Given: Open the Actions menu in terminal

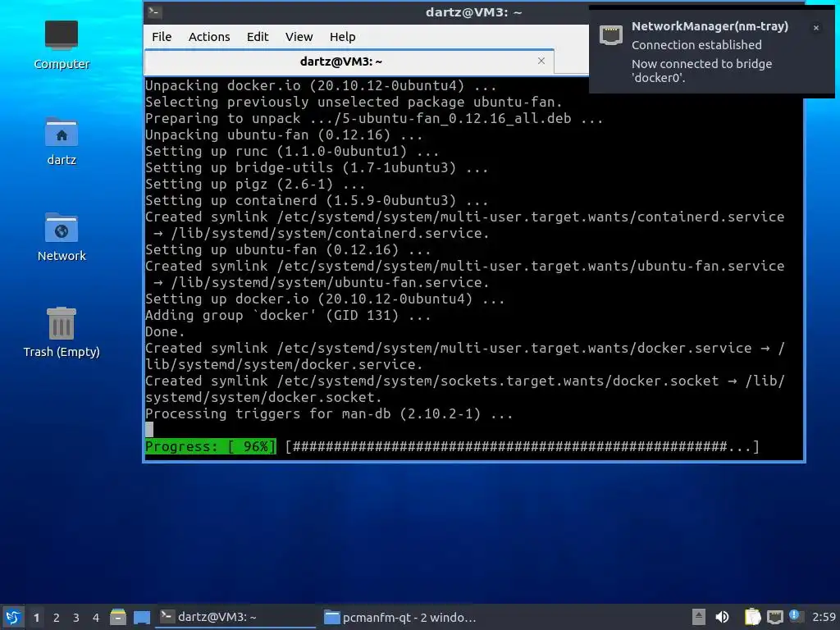Looking at the screenshot, I should click(209, 37).
